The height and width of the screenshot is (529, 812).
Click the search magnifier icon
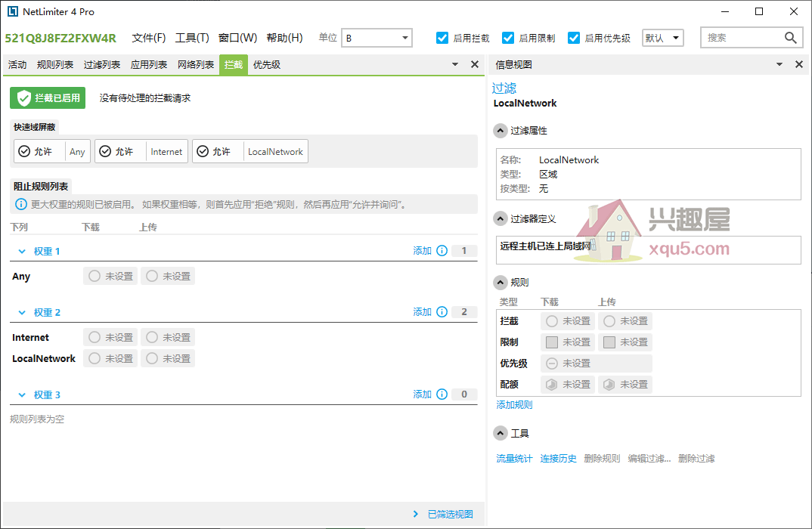[790, 38]
